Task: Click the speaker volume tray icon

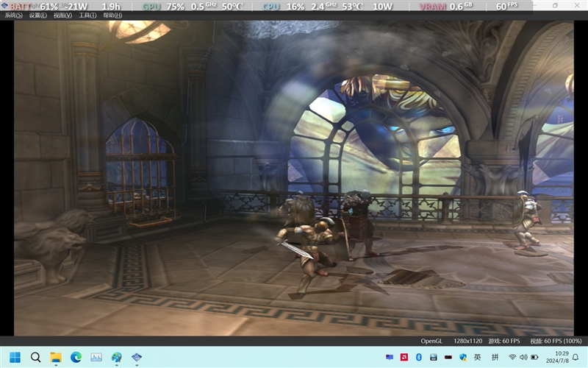Action: click(523, 357)
